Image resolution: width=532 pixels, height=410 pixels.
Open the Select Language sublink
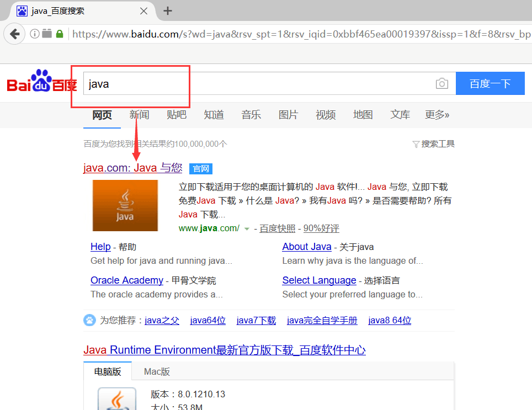320,280
